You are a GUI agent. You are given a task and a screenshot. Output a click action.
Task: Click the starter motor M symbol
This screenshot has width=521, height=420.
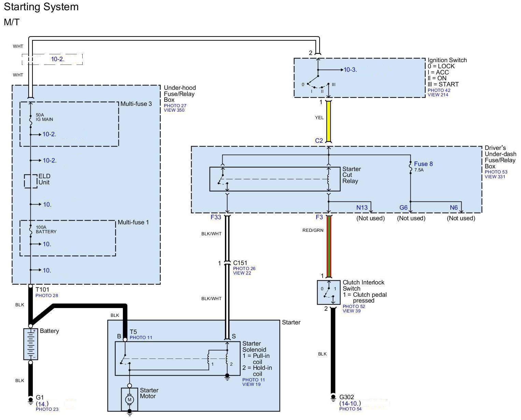pyautogui.click(x=129, y=400)
